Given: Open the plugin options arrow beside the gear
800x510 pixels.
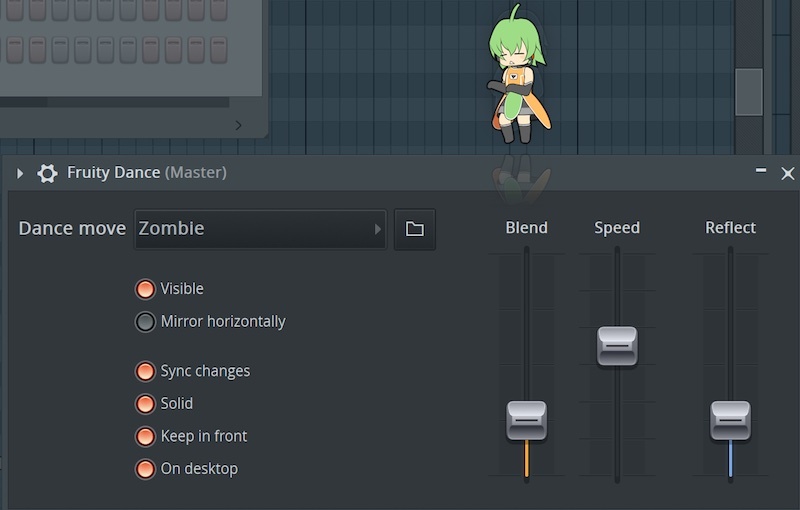Looking at the screenshot, I should (20, 173).
